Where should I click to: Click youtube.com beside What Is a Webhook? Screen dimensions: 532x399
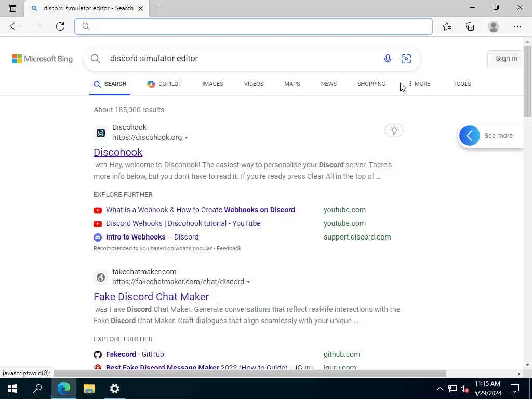pyautogui.click(x=344, y=210)
